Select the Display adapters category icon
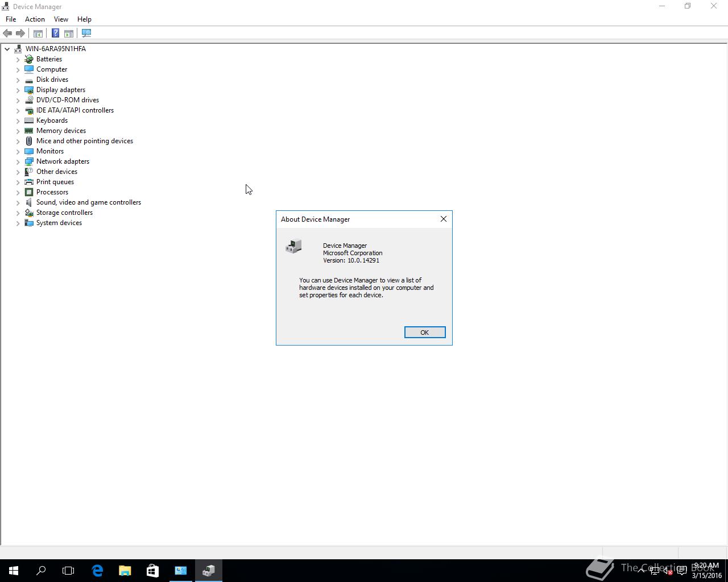This screenshot has width=728, height=582. pos(29,90)
